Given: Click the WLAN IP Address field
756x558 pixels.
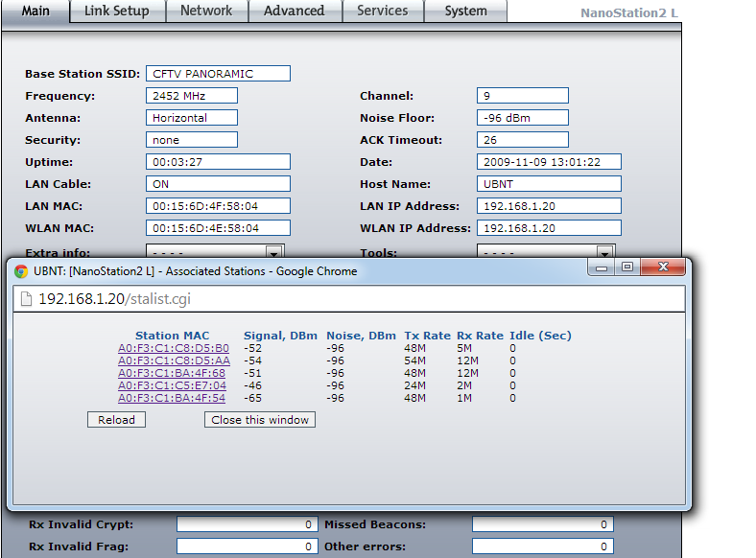Looking at the screenshot, I should (549, 228).
